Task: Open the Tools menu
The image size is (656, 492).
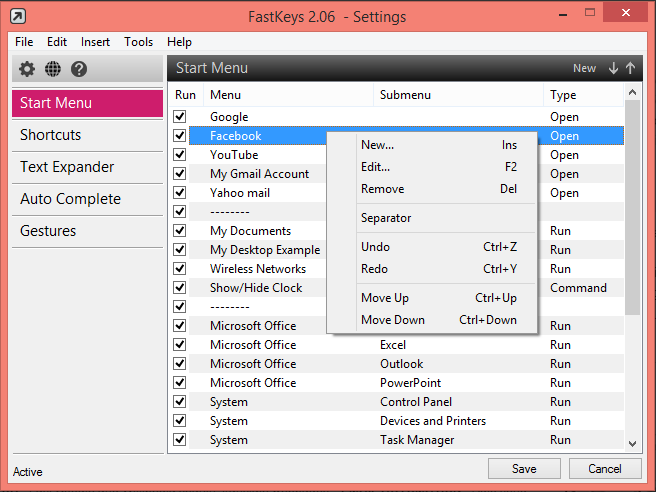Action: (139, 42)
